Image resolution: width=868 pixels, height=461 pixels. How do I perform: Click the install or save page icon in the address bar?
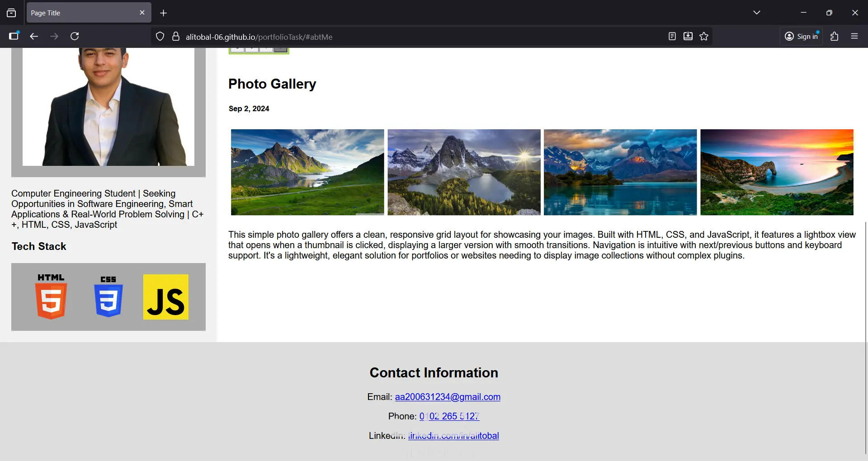pyautogui.click(x=688, y=36)
